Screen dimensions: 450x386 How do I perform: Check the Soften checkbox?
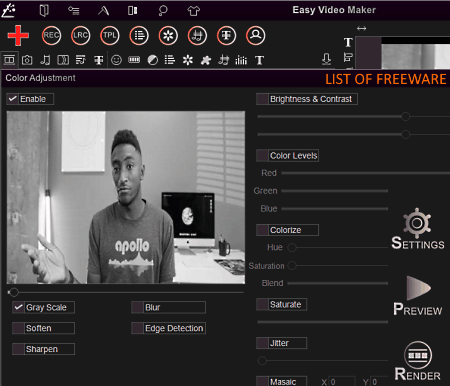point(18,328)
